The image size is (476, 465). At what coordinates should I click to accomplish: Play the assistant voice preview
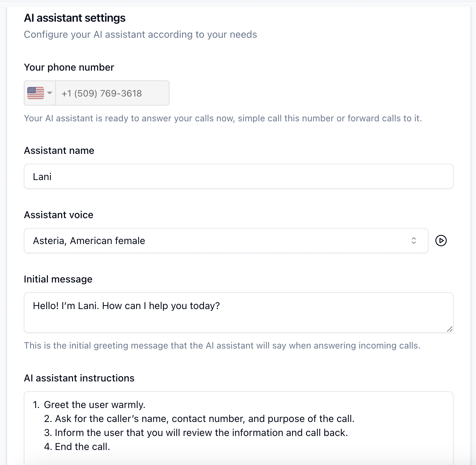click(441, 241)
